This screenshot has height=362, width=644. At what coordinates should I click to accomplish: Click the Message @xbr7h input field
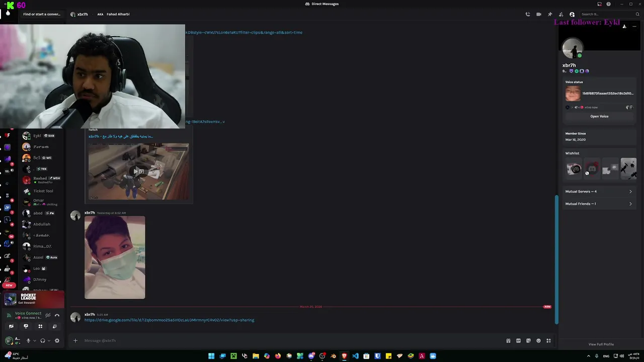(x=292, y=340)
